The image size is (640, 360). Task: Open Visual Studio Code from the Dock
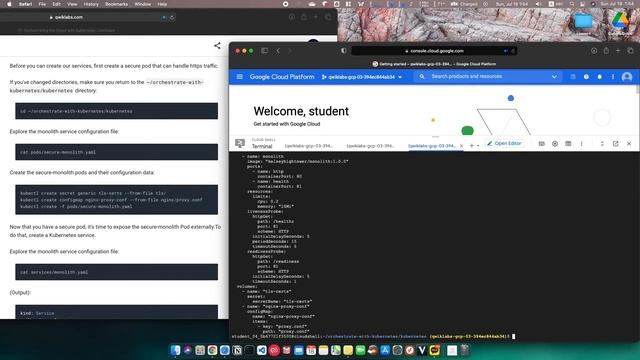(x=262, y=350)
